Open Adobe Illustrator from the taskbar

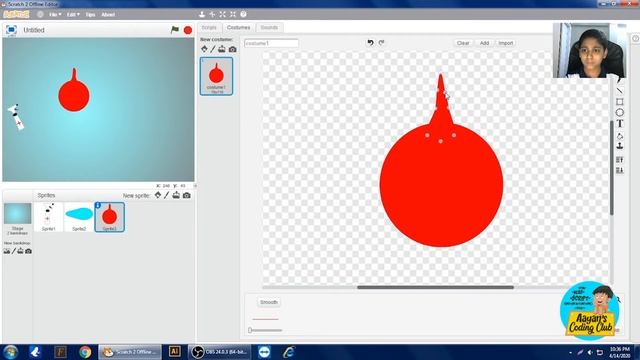(x=174, y=351)
